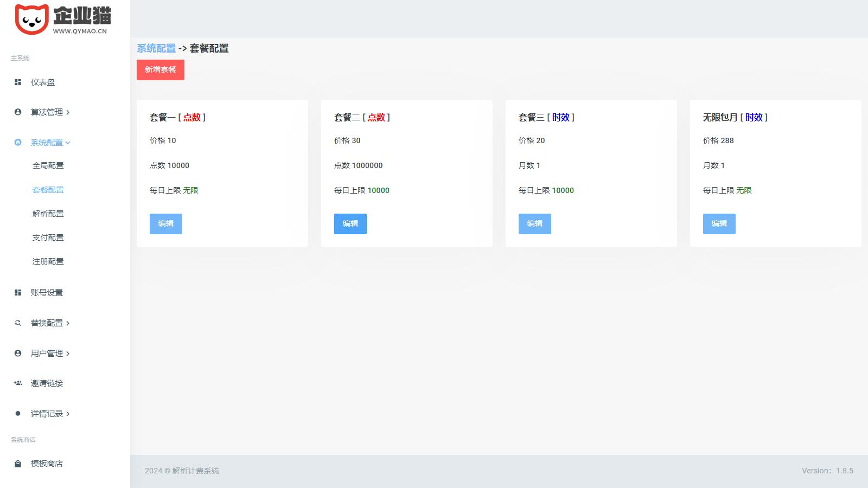Viewport: 868px width, 488px height.
Task: Click the 账号设置 grid icon
Action: click(18, 293)
